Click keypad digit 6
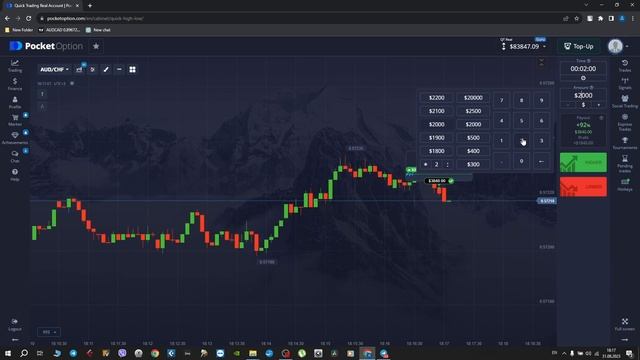 click(x=542, y=120)
